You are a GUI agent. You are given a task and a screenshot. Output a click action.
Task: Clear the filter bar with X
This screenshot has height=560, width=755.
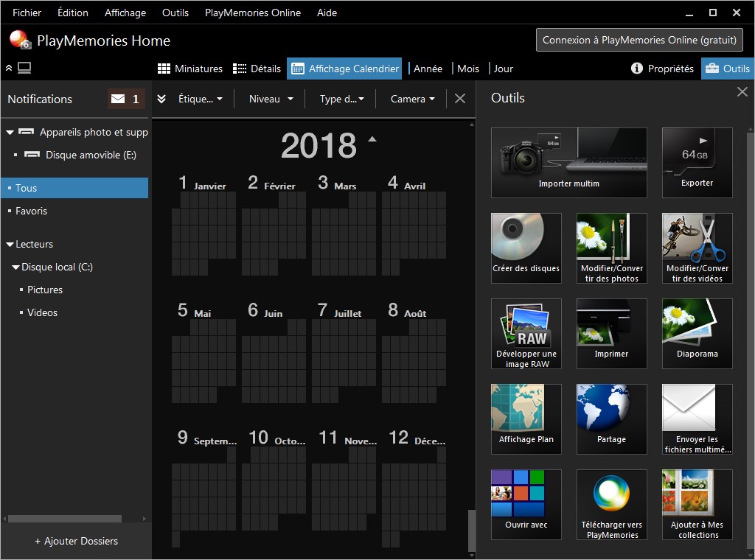point(460,99)
